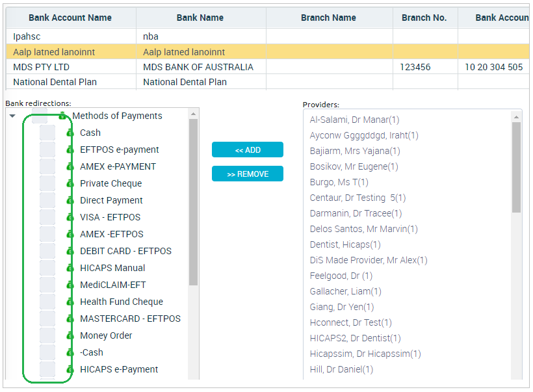Select the Ipahsc bank account row
This screenshot has width=533, height=392.
(x=268, y=36)
